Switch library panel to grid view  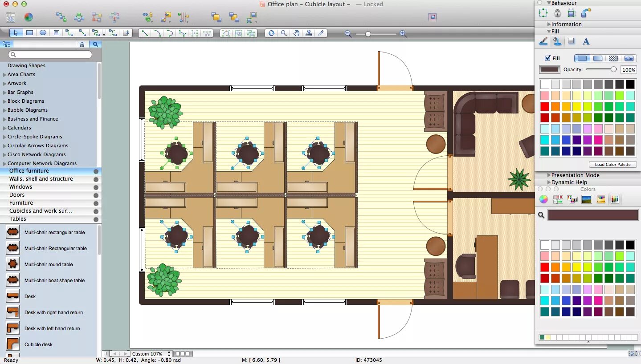coord(82,44)
